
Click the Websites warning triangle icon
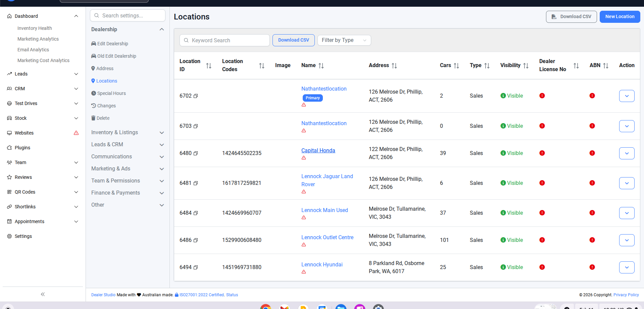[76, 133]
